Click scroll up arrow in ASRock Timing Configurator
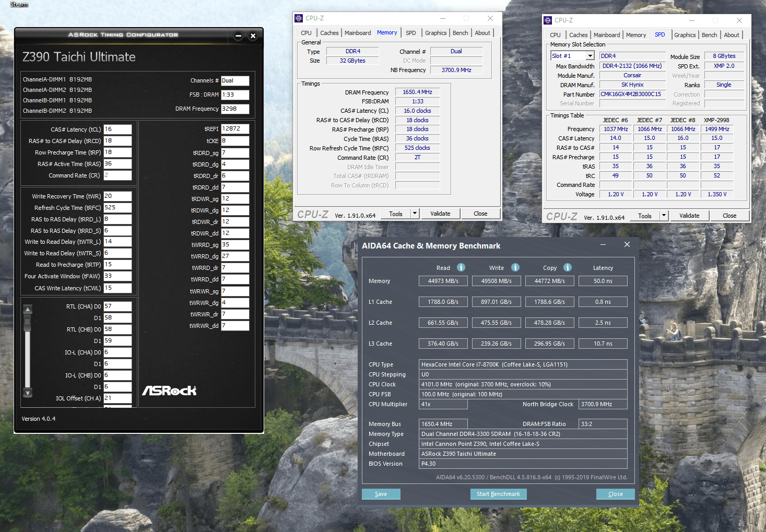Screen dimensions: 766x532 [x=28, y=309]
